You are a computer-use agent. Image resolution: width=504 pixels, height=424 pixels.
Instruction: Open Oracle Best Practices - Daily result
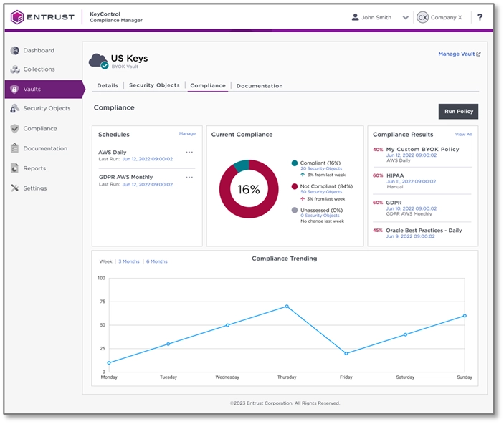(424, 231)
